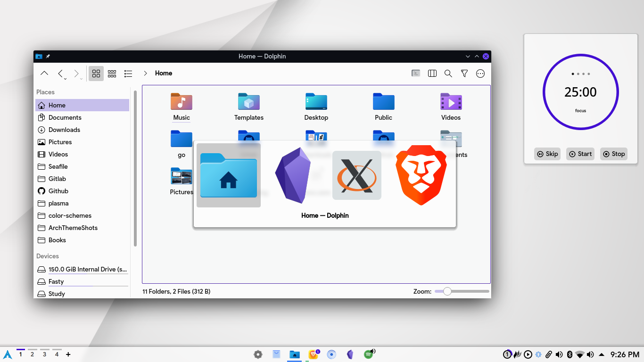Open the Arch application launcher

[x=8, y=354]
